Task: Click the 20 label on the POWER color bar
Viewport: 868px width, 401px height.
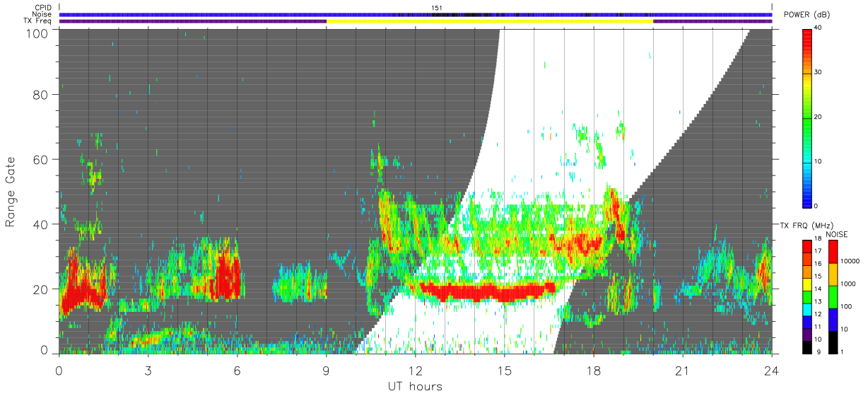Action: [818, 117]
